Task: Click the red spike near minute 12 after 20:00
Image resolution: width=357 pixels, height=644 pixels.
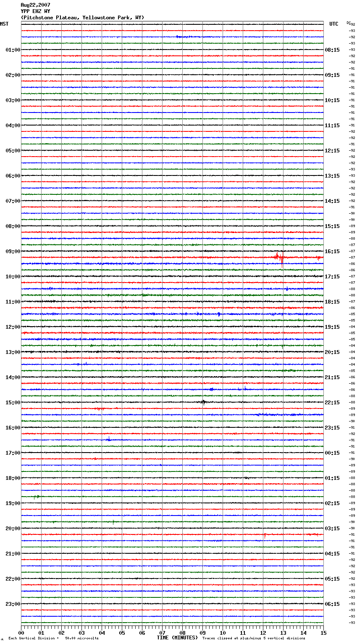Action: coord(265,535)
